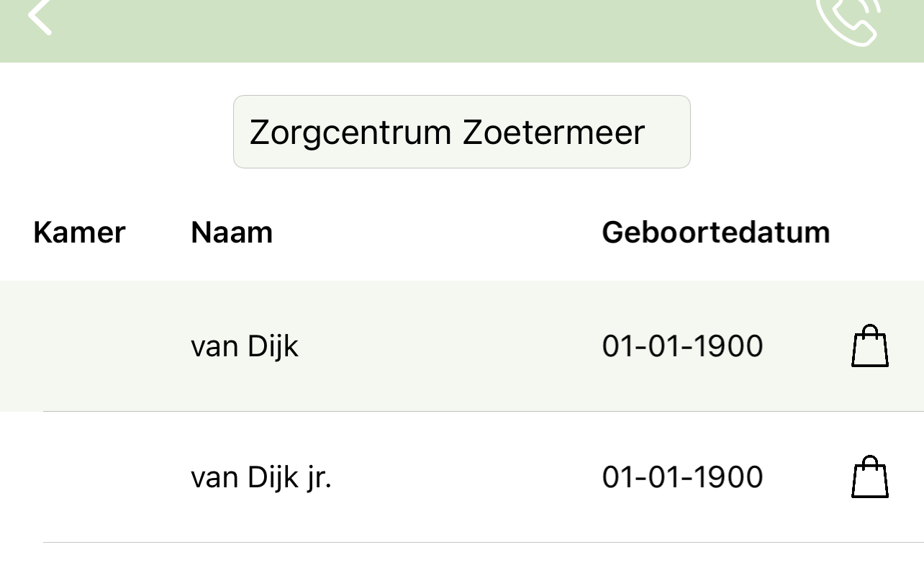Screen dimensions: 924x578
Task: Tap the birthdate 01-01-1900 of van Dijk
Action: pos(682,346)
